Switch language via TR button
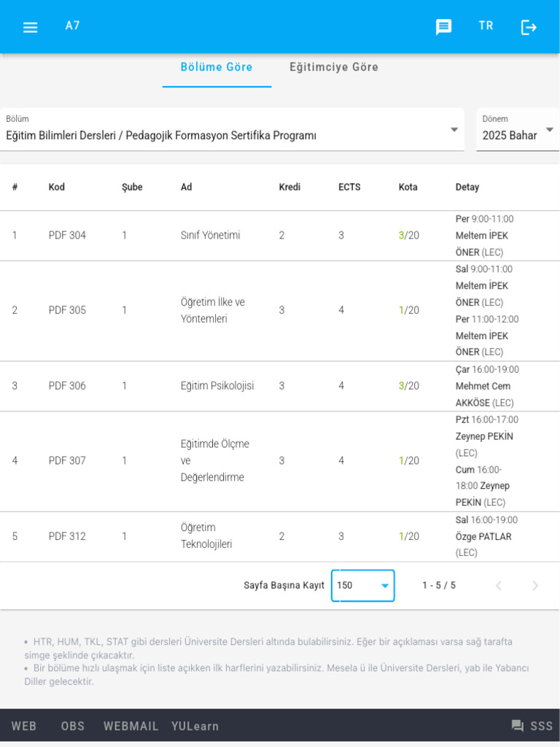 (486, 26)
